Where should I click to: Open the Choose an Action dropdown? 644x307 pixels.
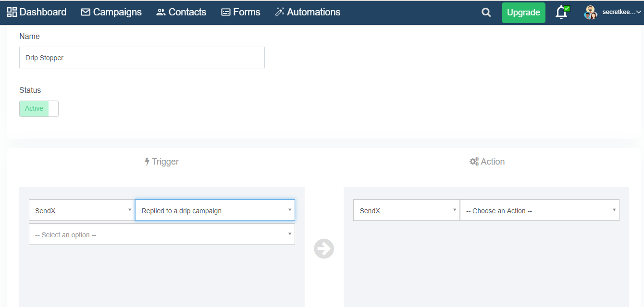point(540,210)
